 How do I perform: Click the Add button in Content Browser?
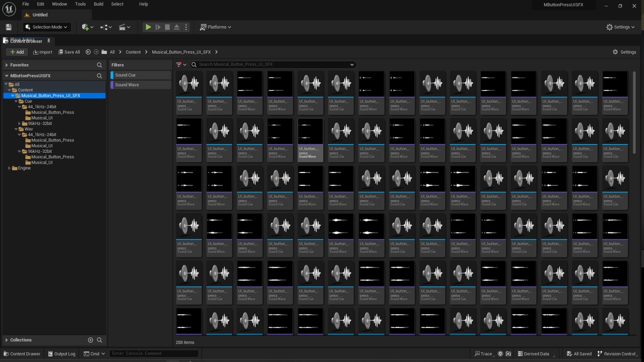point(17,52)
